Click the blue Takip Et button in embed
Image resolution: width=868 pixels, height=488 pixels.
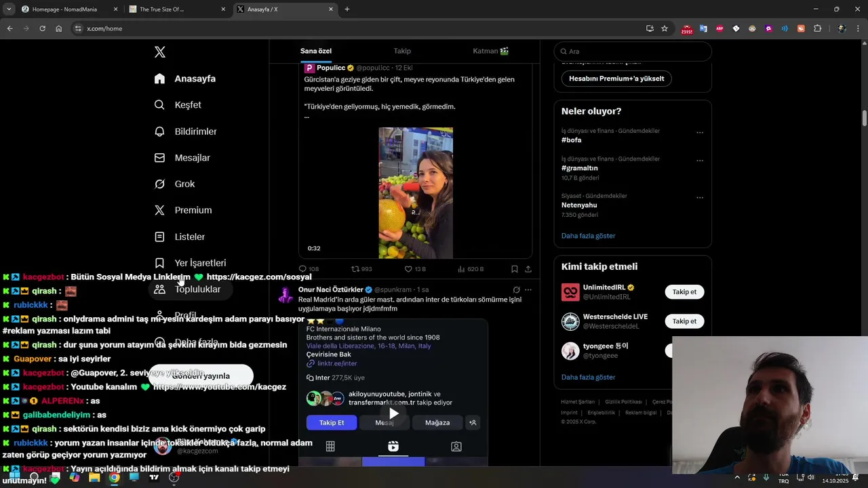[332, 422]
